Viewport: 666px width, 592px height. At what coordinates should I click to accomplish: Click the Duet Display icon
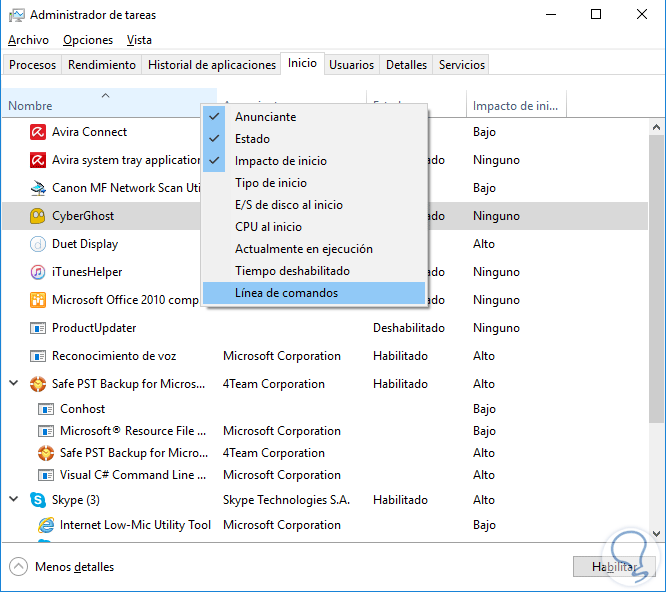[x=38, y=244]
